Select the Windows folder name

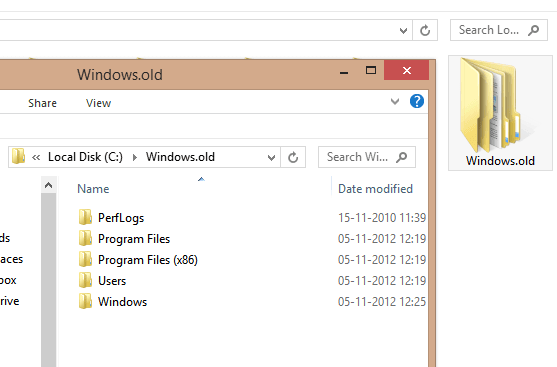[x=123, y=302]
